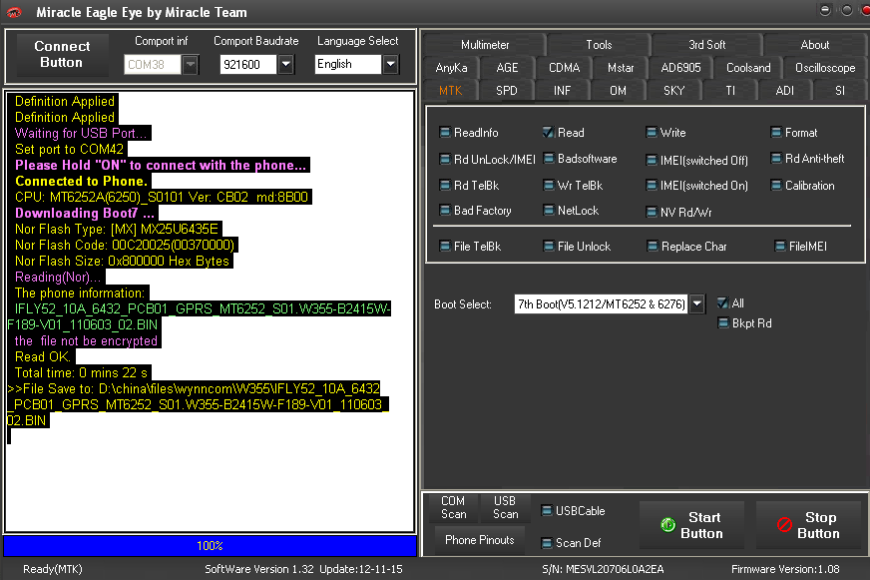Click the Connect Button

click(x=62, y=54)
